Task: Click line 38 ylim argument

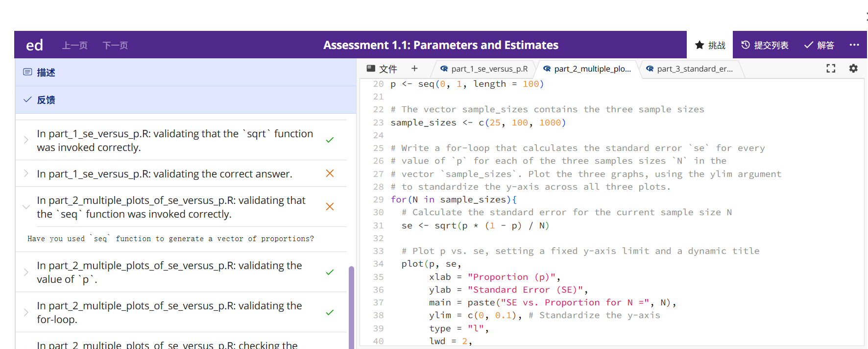Action: point(545,315)
